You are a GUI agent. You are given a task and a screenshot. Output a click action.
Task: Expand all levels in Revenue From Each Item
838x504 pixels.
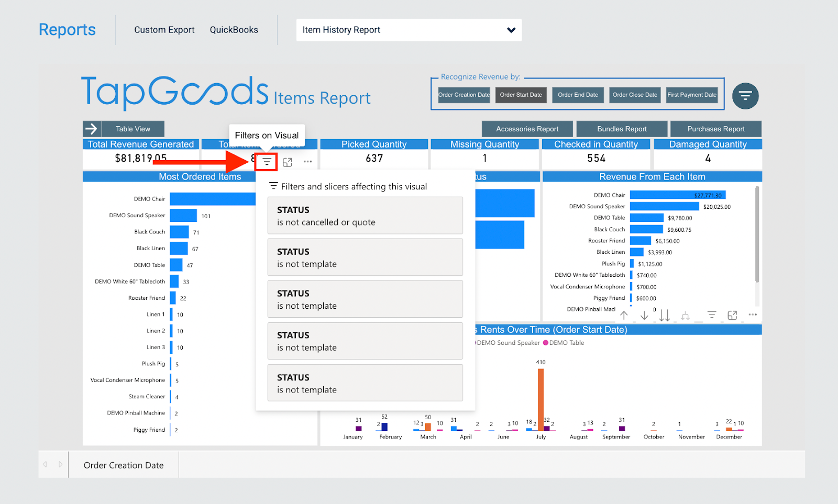[685, 315]
